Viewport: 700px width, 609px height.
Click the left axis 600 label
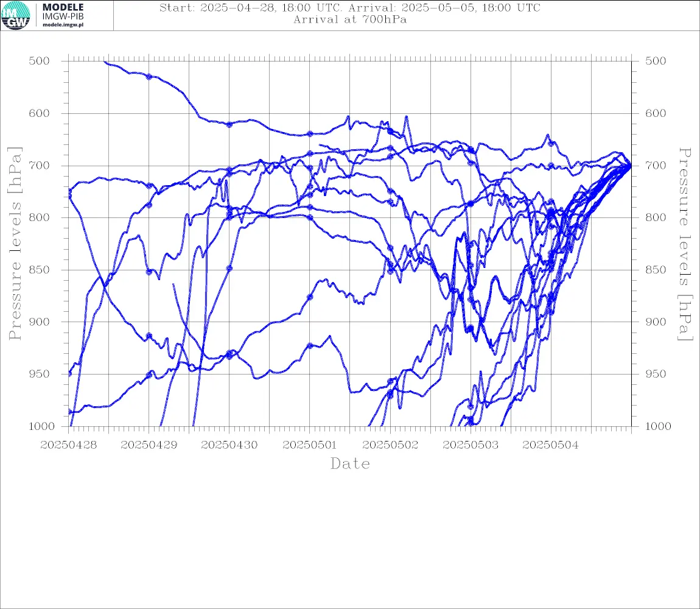click(x=40, y=113)
